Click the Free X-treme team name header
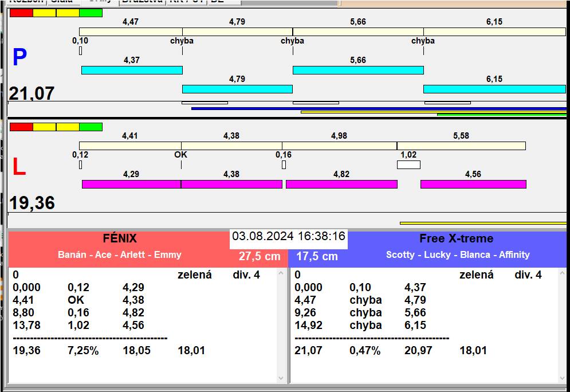Viewport: 570px width, 392px height. (x=456, y=238)
